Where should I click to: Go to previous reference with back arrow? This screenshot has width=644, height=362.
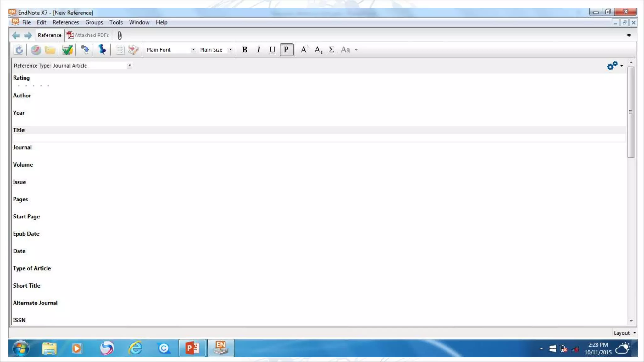(16, 36)
